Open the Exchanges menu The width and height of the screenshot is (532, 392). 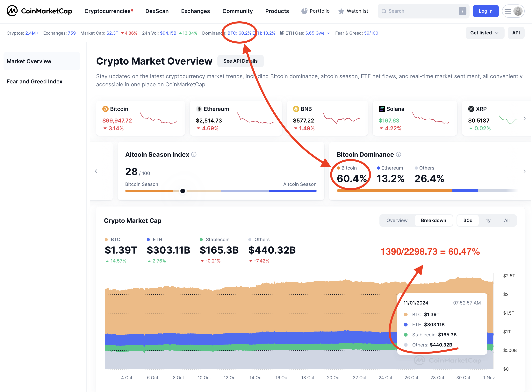[195, 11]
